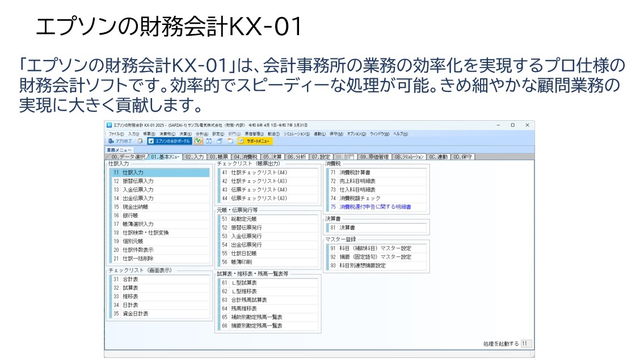Open the 帳票 menu in the menu bar
This screenshot has width=644, height=363.
[149, 134]
